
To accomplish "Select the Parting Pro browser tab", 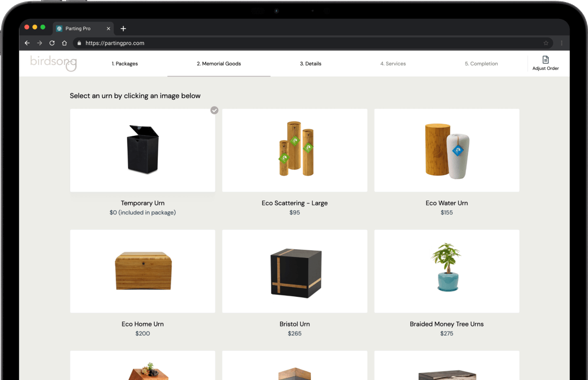I will pos(83,29).
